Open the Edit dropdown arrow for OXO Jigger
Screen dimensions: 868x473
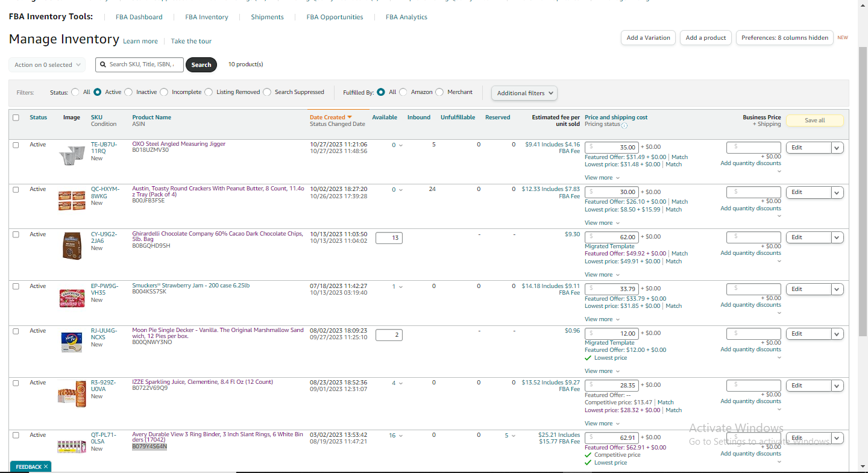[x=837, y=148]
